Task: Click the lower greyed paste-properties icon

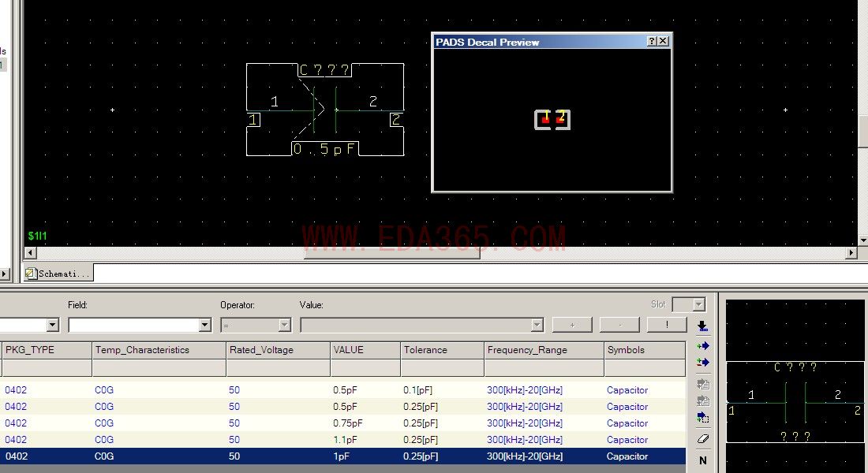Action: tap(702, 400)
